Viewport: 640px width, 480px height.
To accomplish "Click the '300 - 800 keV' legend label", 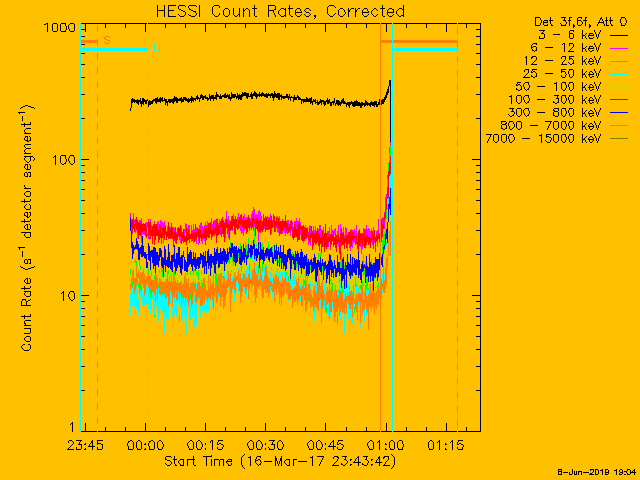I will pos(554,113).
